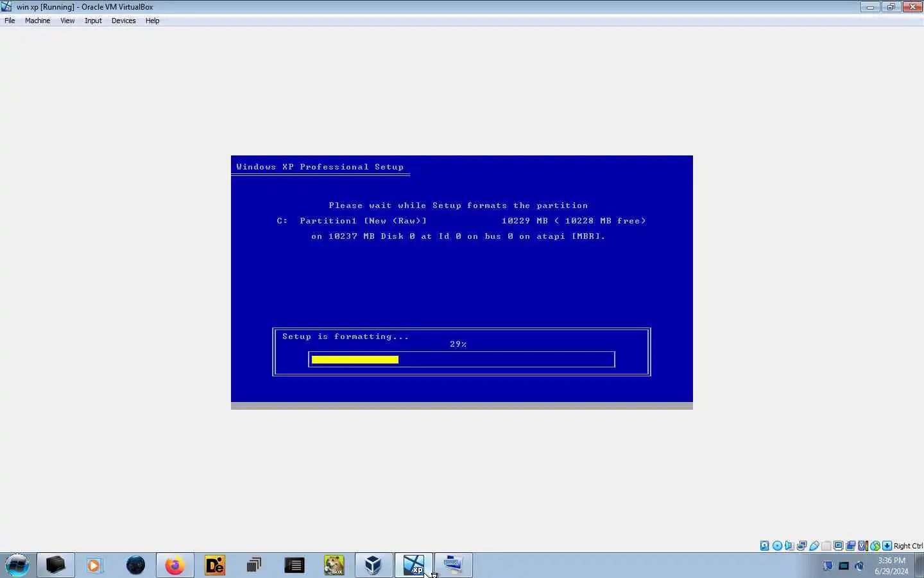Click the yellow formatting progress bar
Image resolution: width=924 pixels, height=578 pixels.
(x=355, y=360)
